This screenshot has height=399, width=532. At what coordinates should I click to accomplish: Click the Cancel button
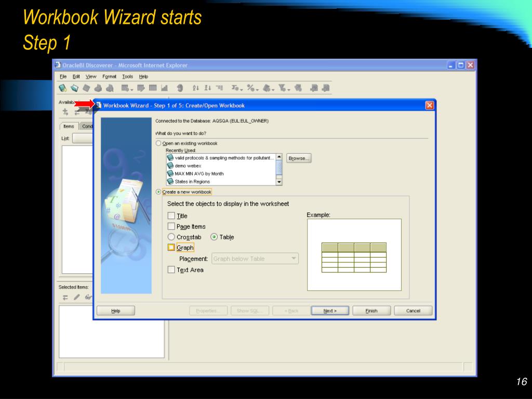point(413,311)
